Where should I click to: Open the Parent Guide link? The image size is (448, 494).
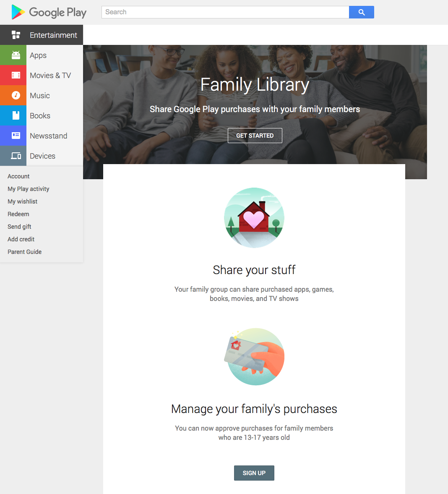[25, 252]
